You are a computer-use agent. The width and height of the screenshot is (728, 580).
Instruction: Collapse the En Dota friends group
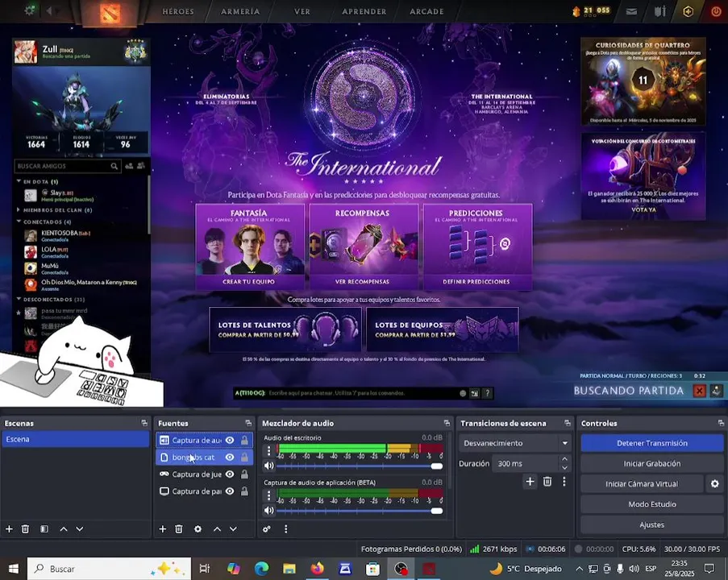click(x=19, y=181)
